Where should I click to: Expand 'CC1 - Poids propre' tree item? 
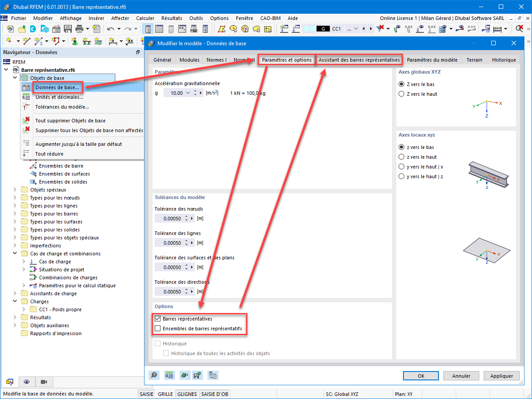pyautogui.click(x=24, y=309)
